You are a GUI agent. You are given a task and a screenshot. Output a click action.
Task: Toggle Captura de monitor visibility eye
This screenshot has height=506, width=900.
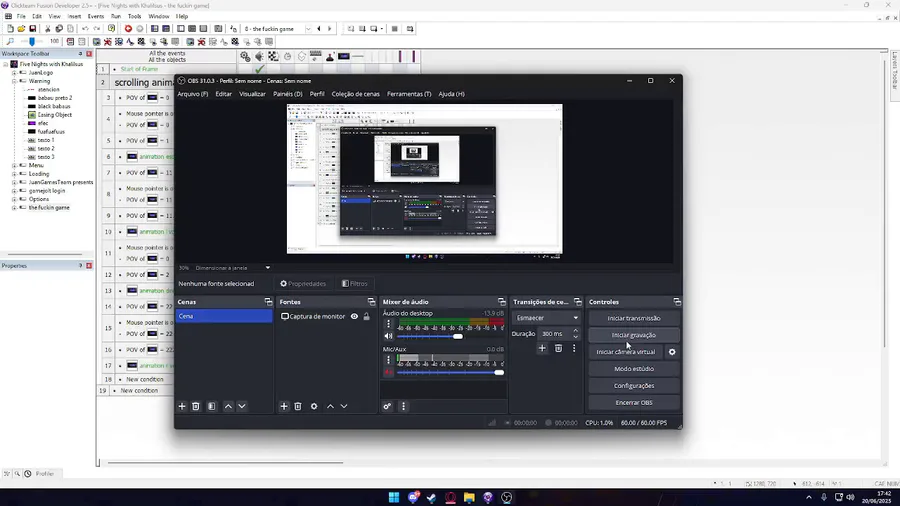click(x=354, y=316)
